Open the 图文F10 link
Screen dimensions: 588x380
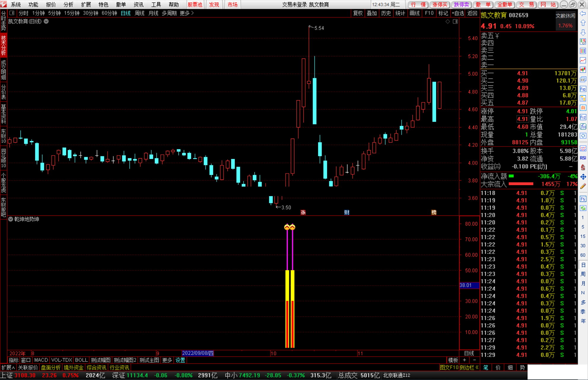pos(449,368)
